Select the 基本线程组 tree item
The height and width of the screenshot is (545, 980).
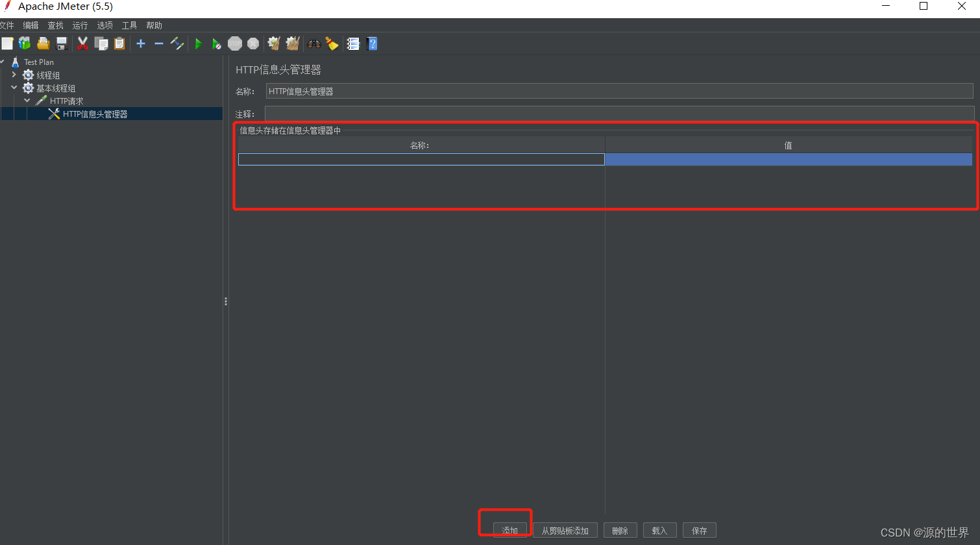click(x=56, y=88)
